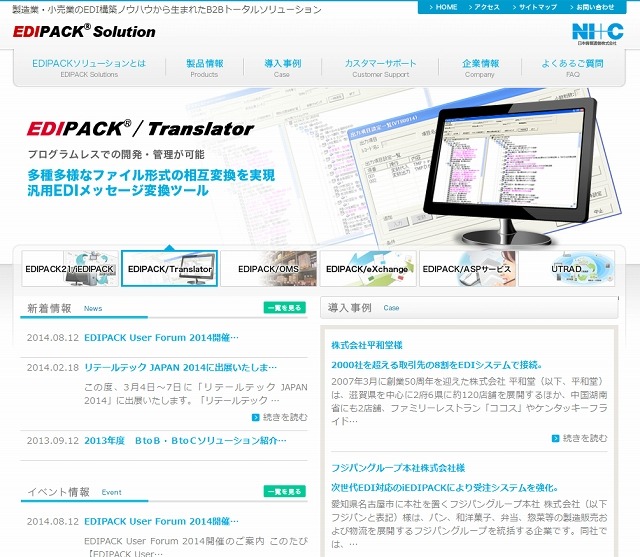Open the アクセス link in top bar

pyautogui.click(x=484, y=7)
